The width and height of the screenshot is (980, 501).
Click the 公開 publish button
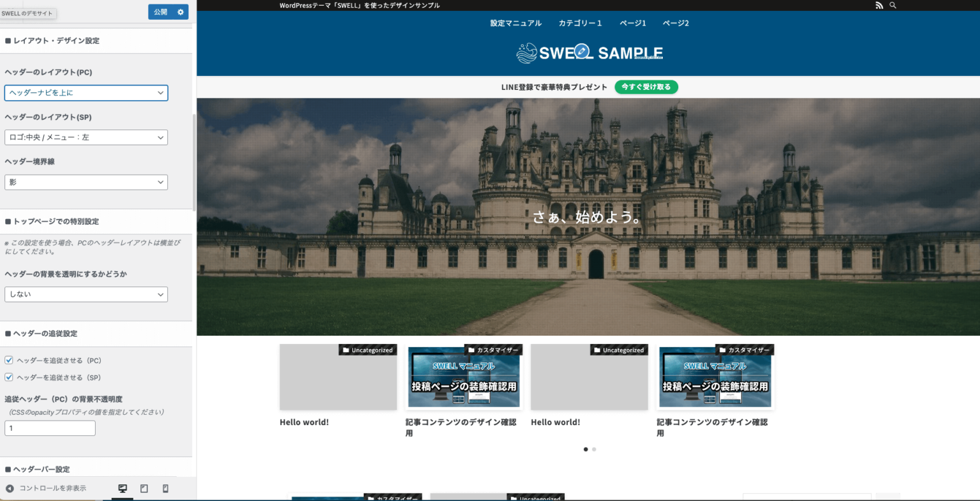(x=161, y=12)
